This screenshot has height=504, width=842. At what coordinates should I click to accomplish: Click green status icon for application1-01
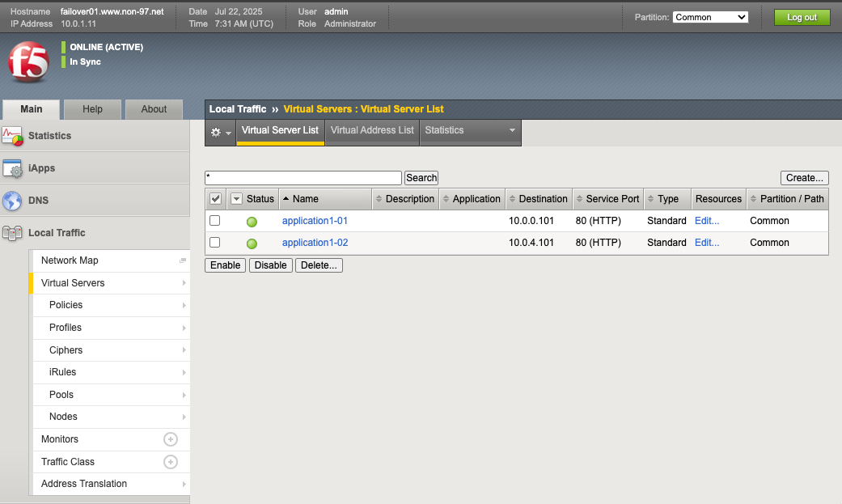click(x=252, y=222)
